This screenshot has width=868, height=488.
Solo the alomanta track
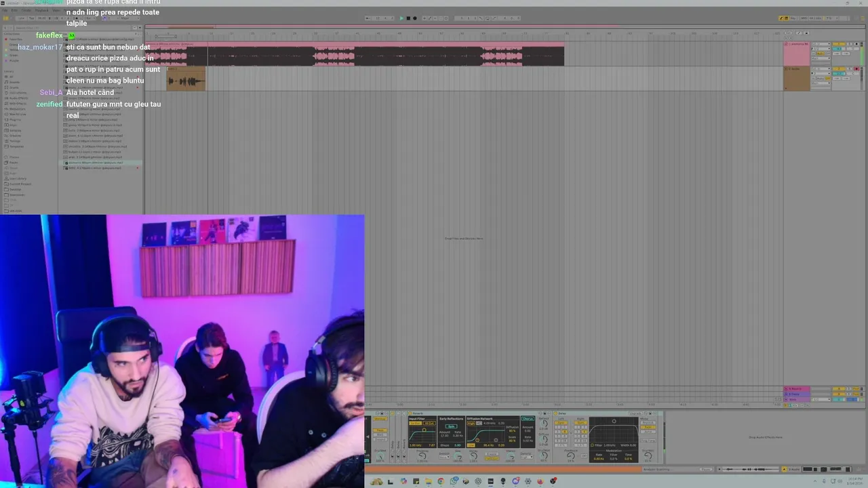(x=849, y=44)
